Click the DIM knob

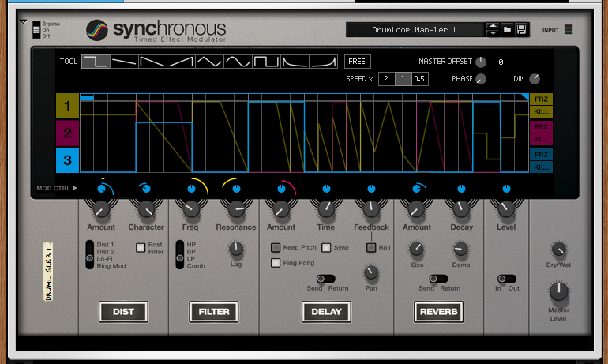point(535,79)
